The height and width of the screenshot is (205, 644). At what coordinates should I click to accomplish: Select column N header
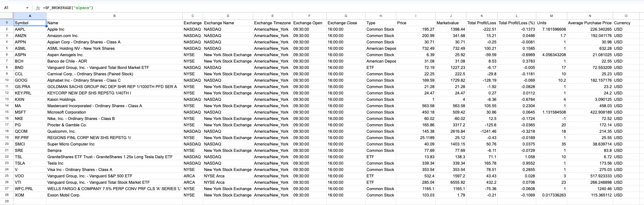pyautogui.click(x=590, y=16)
